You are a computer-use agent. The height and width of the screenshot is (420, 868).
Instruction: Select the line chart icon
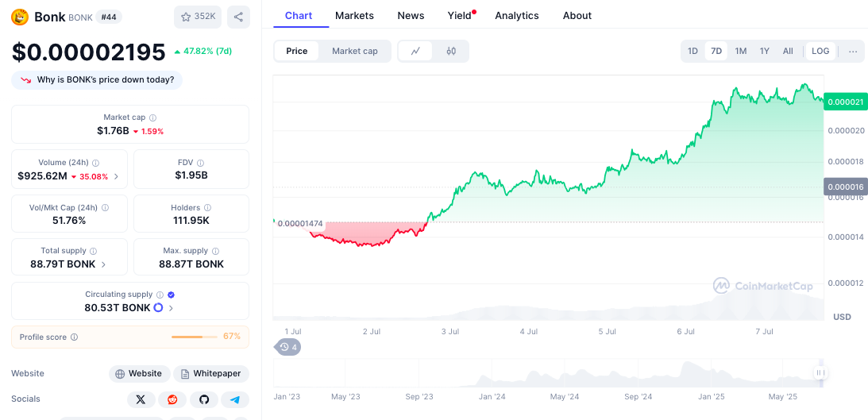coord(415,51)
